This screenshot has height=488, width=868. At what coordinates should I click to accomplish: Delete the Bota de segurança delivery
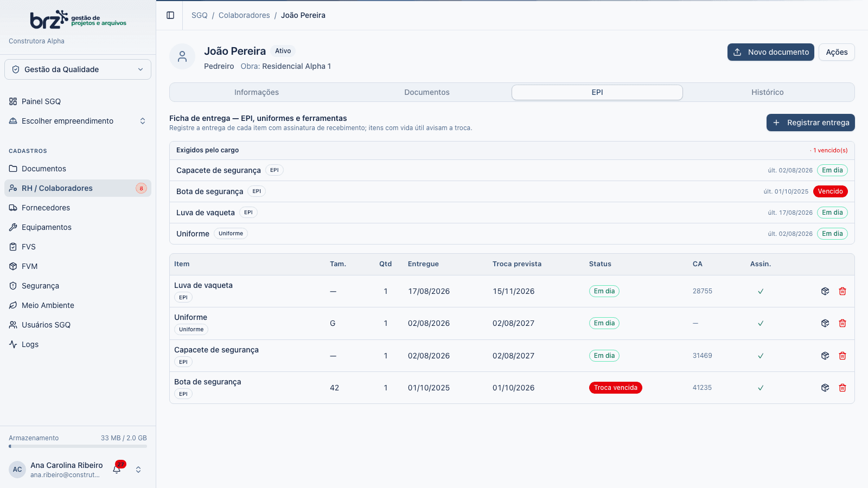(x=843, y=388)
